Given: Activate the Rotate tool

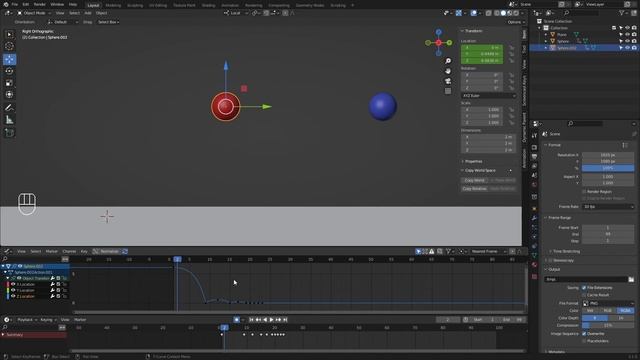Looking at the screenshot, I should tap(9, 71).
